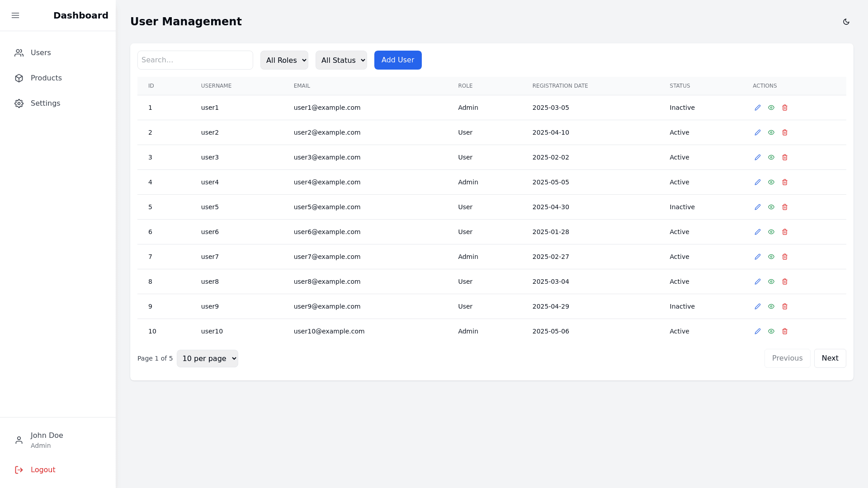Collapse sidebar with the hamburger menu icon
Screen dimensions: 868x488
[15, 15]
